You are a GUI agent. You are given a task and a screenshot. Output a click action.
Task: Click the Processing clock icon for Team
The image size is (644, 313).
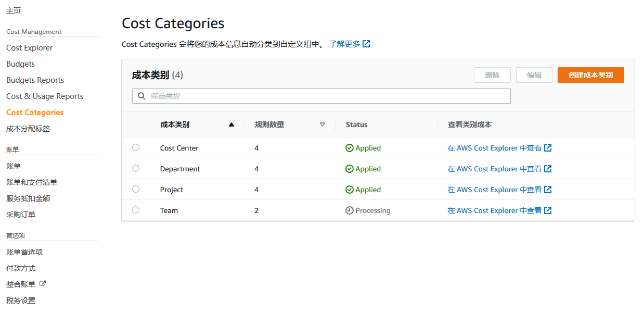[350, 210]
